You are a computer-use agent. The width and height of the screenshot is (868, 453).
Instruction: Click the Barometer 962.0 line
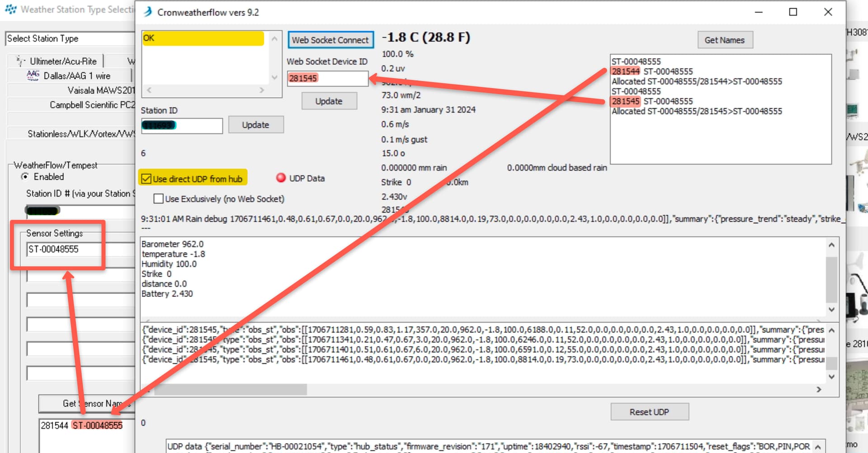coord(173,244)
